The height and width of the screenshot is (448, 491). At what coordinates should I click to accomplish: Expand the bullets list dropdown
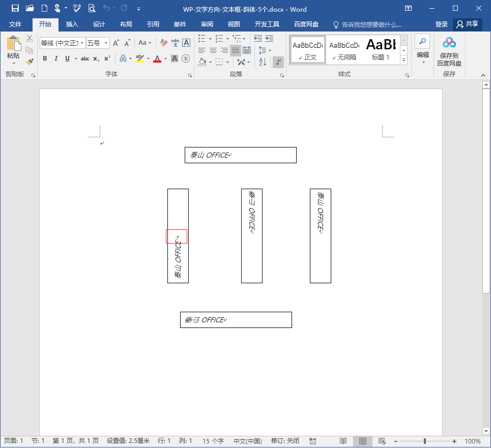point(210,39)
